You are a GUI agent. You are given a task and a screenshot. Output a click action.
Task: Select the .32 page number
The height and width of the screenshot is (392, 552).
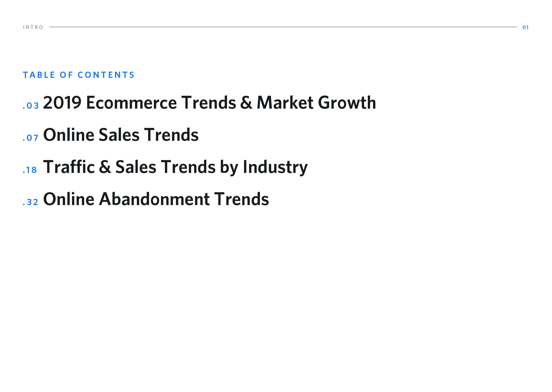31,202
